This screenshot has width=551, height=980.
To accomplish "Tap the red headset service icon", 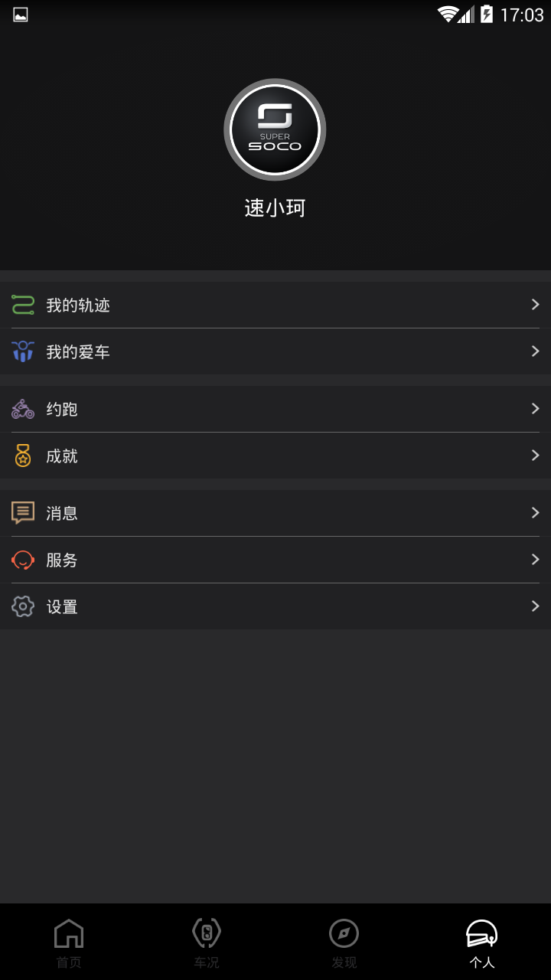I will pos(23,560).
